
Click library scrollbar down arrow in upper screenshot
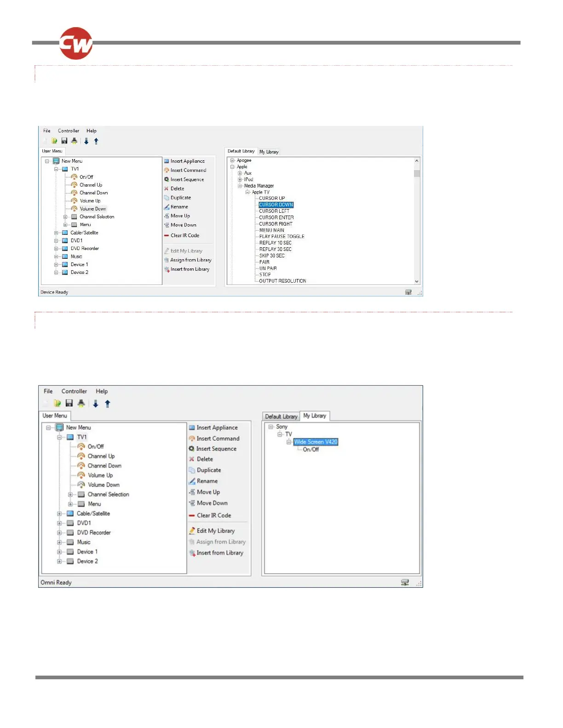(x=417, y=281)
